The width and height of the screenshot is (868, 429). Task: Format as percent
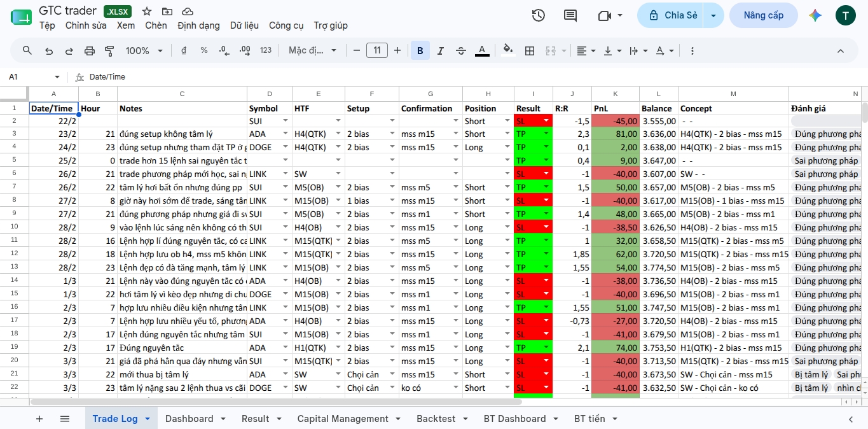coord(204,50)
